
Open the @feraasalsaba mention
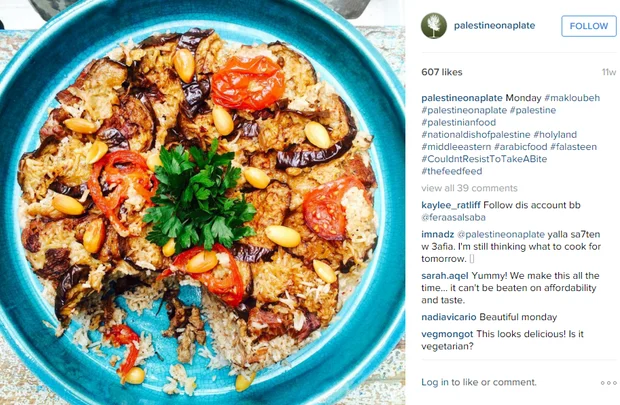(x=454, y=217)
